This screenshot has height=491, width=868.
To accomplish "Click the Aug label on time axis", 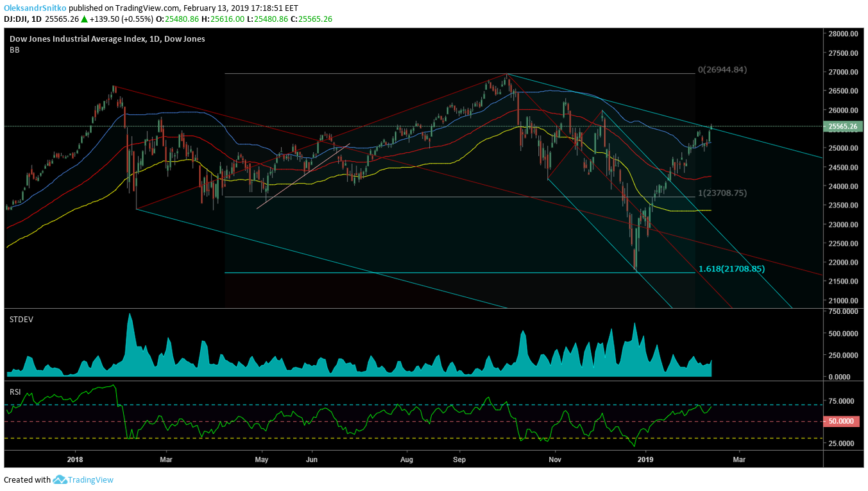I will click(x=406, y=460).
